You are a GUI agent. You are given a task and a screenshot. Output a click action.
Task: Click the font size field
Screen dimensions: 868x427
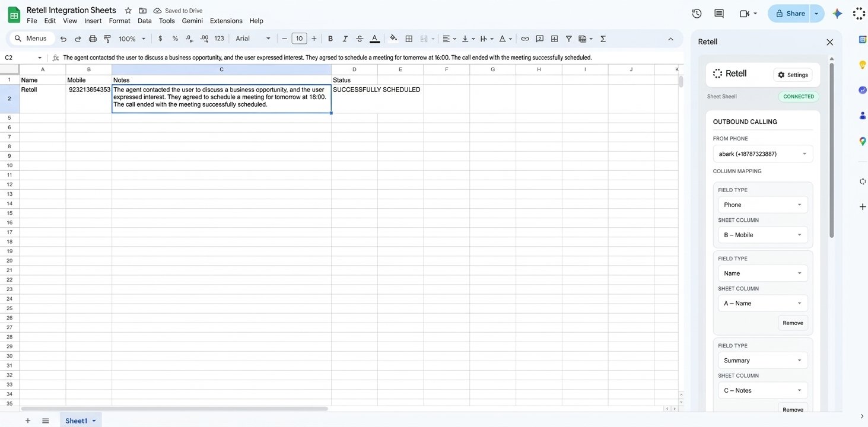(299, 39)
